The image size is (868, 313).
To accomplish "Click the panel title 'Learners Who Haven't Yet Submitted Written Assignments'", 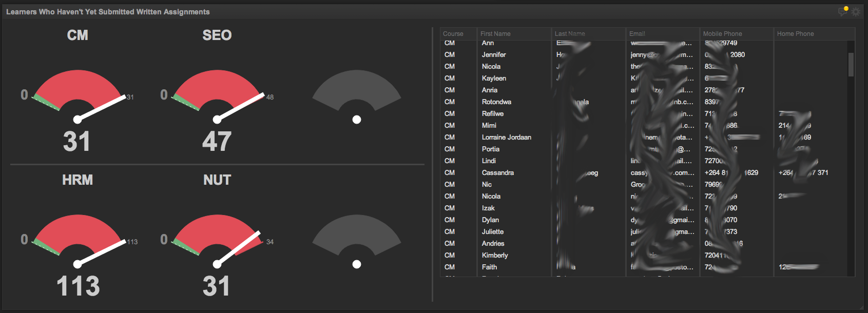I will [x=108, y=12].
